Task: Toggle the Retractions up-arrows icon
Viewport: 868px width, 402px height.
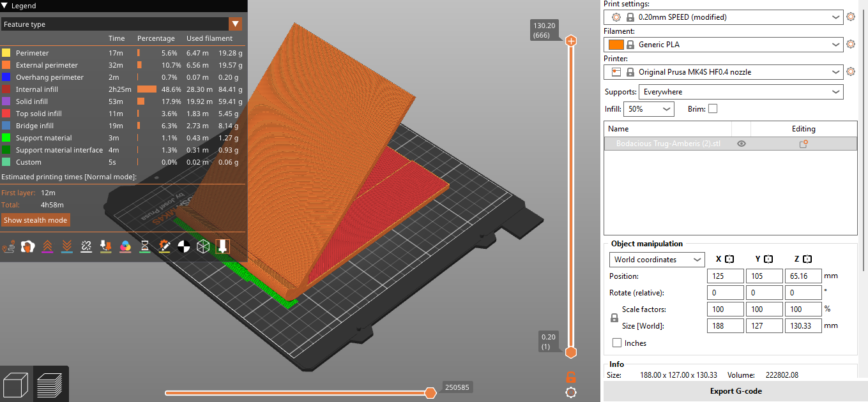Action: point(47,246)
